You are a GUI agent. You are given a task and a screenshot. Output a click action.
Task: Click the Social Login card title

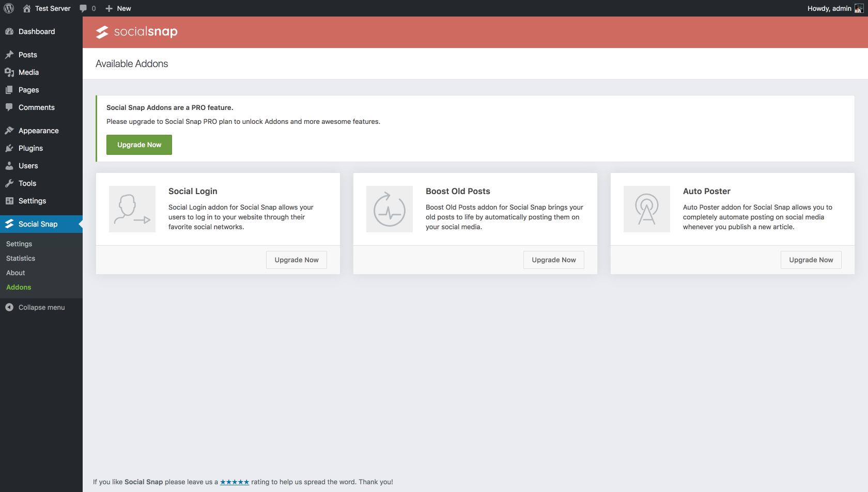(193, 191)
